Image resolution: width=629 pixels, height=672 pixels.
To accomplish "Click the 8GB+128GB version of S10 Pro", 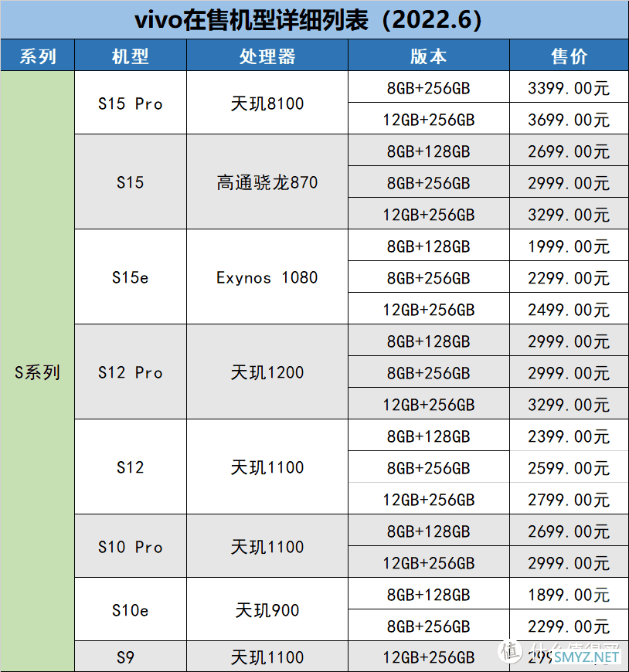I will click(x=429, y=531).
